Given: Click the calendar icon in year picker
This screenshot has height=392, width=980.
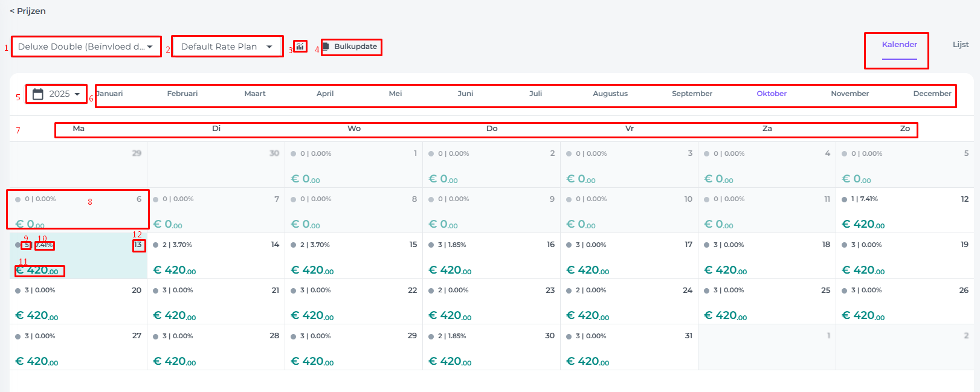Looking at the screenshot, I should [x=38, y=94].
